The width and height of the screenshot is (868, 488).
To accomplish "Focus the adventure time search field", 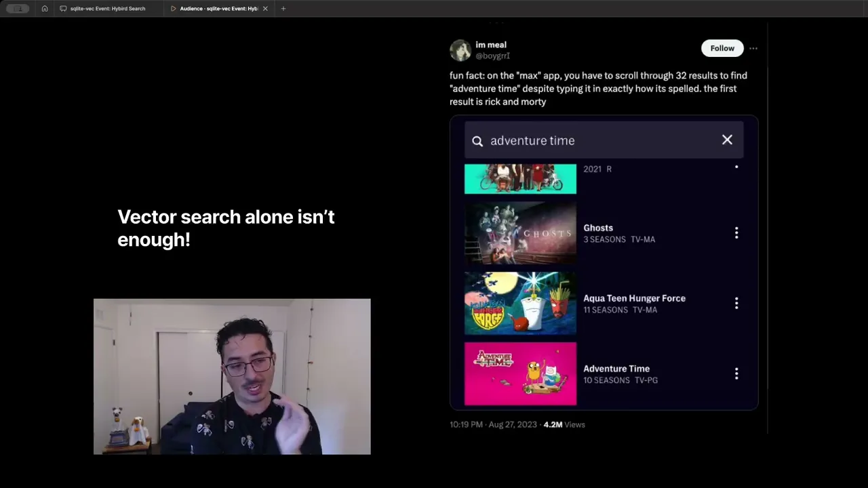I will click(x=604, y=140).
